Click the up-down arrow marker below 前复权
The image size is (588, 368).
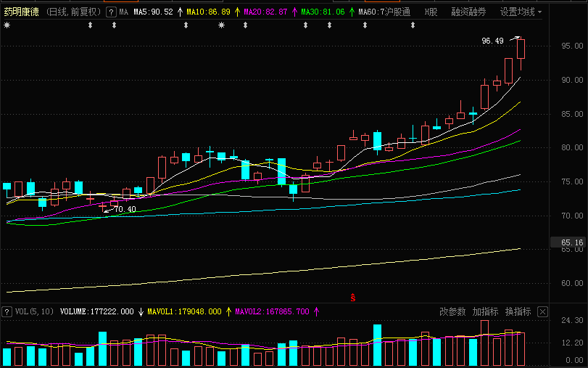(x=90, y=25)
